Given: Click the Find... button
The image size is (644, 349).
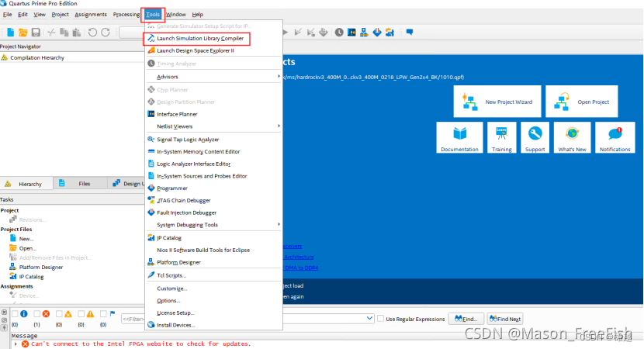Looking at the screenshot, I should point(466,319).
